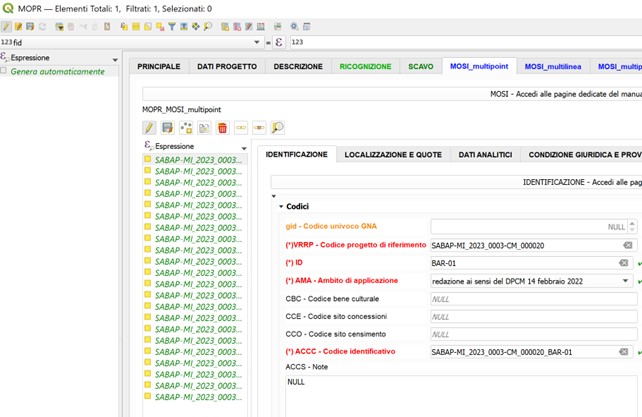Clear the VRRP project code field
Image resolution: width=642 pixels, height=417 pixels.
(x=625, y=245)
